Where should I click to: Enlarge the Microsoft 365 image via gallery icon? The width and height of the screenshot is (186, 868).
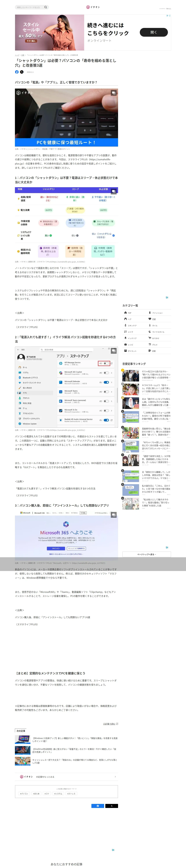pyautogui.click(x=114, y=515)
